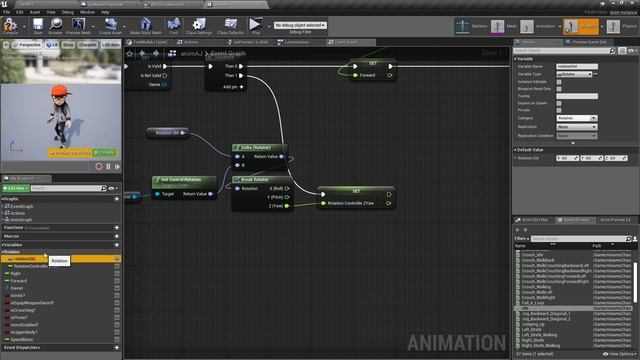This screenshot has height=360, width=640.
Task: Click the Details search magnifier icon
Action: (x=612, y=51)
